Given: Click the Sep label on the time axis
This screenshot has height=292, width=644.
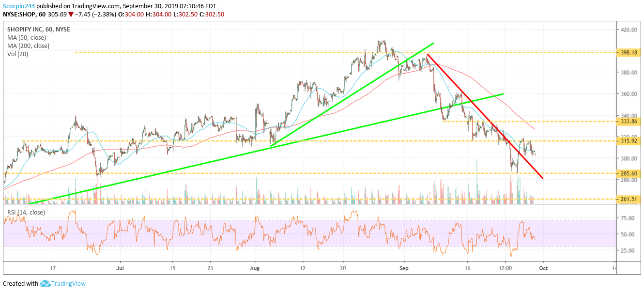Looking at the screenshot, I should [405, 267].
